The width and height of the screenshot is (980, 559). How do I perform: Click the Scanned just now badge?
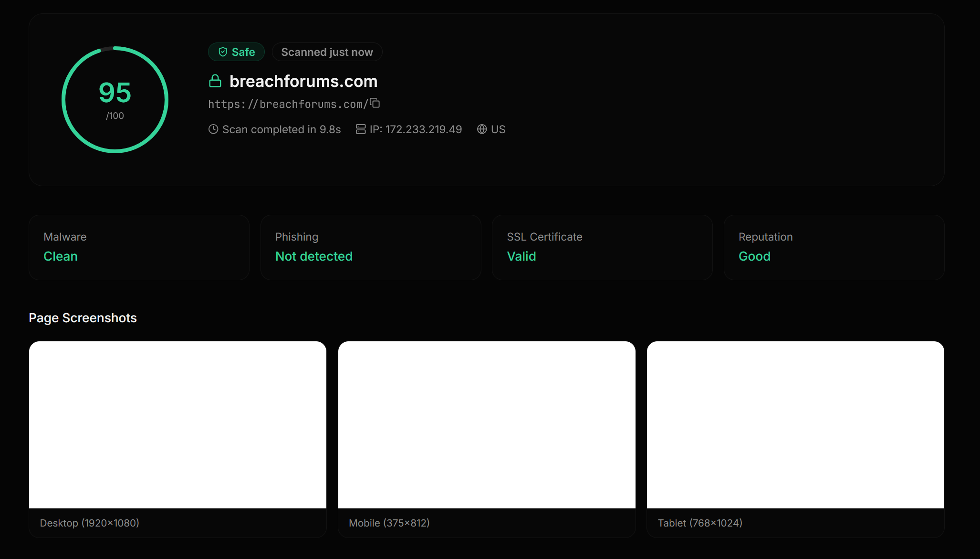(x=327, y=52)
